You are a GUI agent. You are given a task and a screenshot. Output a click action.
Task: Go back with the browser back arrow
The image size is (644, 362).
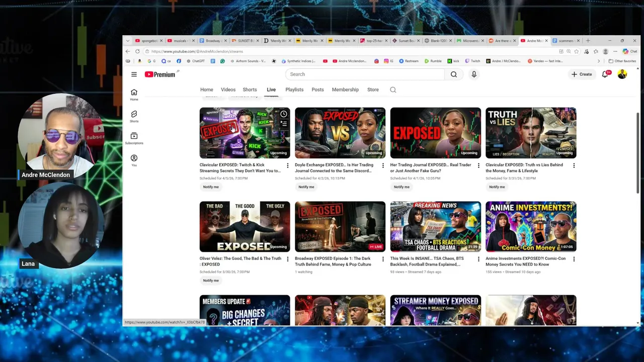[x=128, y=51]
